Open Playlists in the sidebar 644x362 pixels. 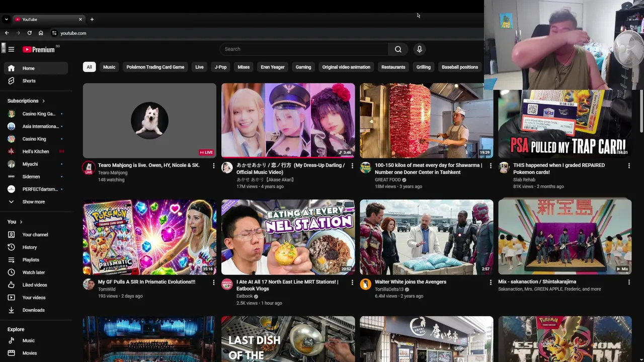pos(35,260)
